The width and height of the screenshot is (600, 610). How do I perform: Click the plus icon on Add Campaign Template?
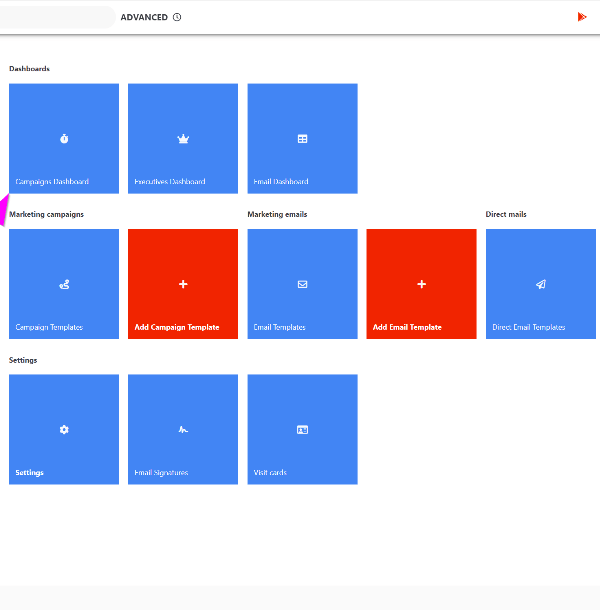click(x=183, y=284)
